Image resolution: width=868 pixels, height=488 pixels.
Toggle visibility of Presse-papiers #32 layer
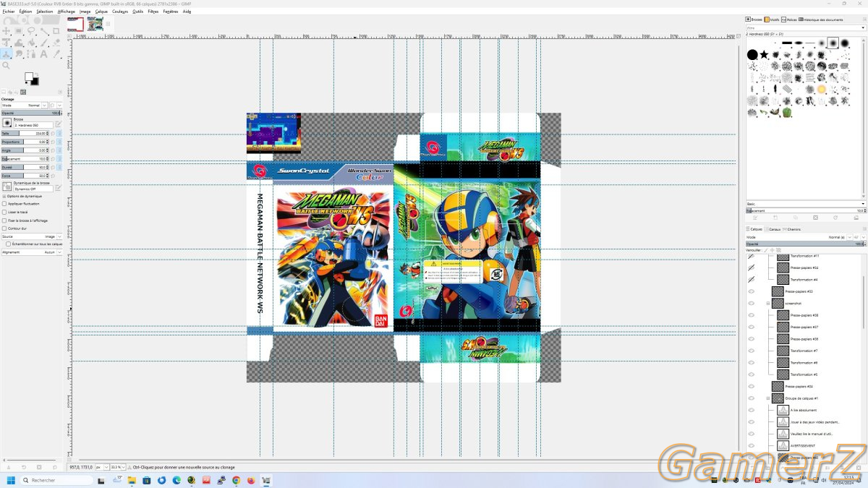pos(751,291)
